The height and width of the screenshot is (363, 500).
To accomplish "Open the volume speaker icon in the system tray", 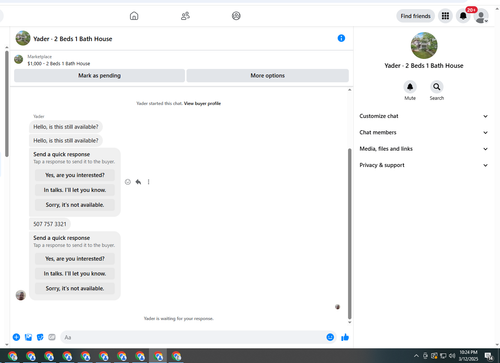I will click(452, 355).
